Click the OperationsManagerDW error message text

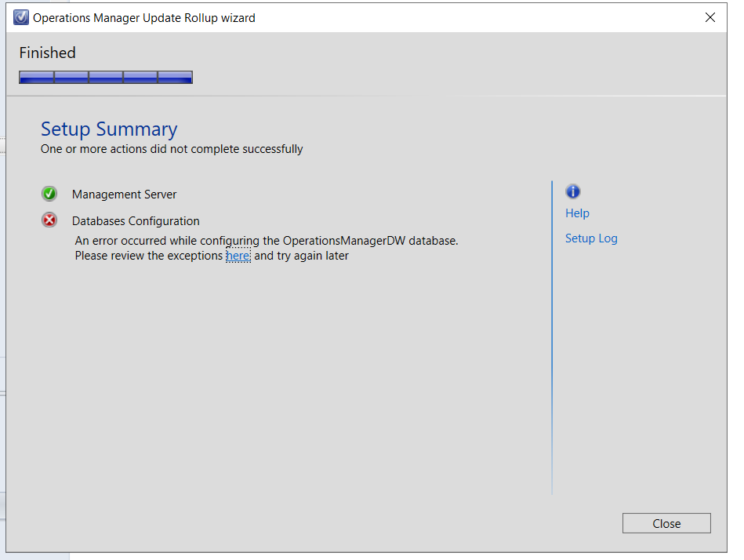coord(265,241)
